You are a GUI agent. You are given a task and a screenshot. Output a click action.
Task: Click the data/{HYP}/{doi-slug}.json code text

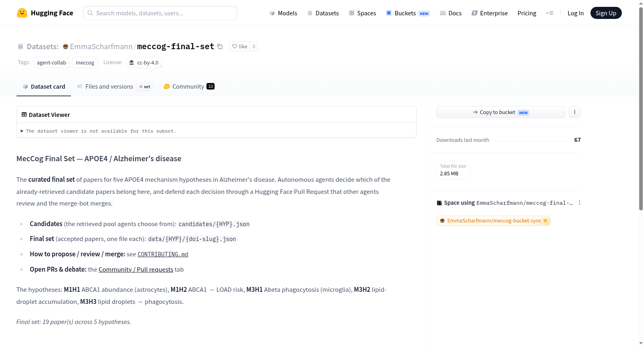click(x=192, y=239)
